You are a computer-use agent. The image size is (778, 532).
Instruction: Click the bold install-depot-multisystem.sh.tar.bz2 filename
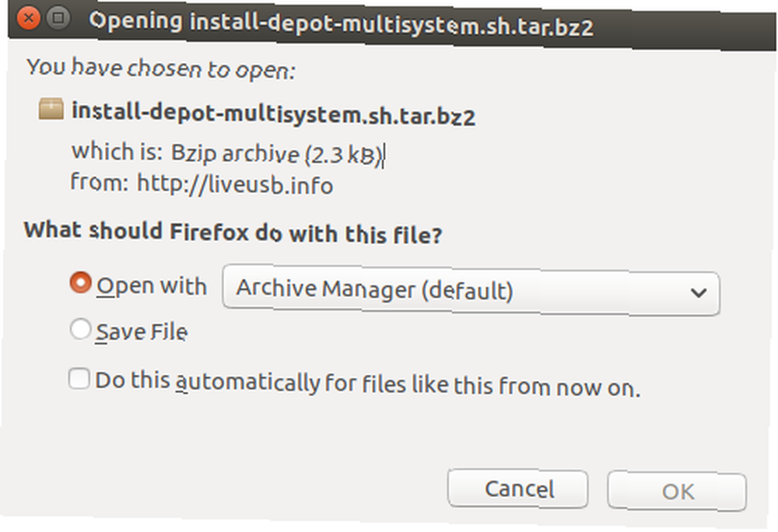[x=273, y=114]
